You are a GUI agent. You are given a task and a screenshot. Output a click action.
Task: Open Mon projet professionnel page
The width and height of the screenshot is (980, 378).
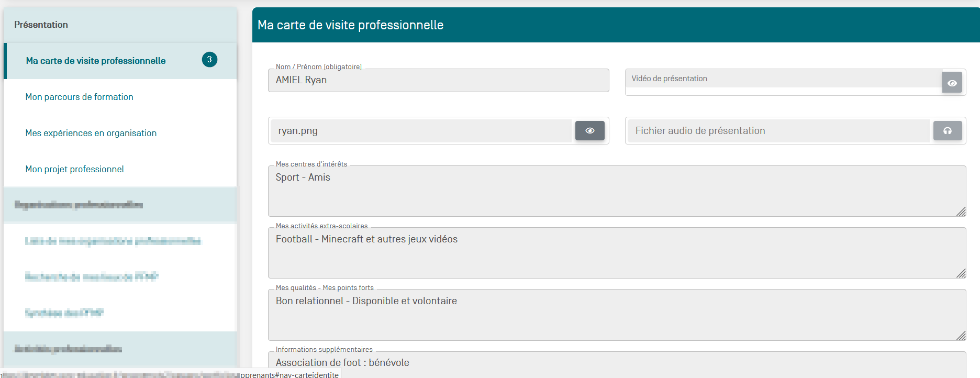coord(75,169)
